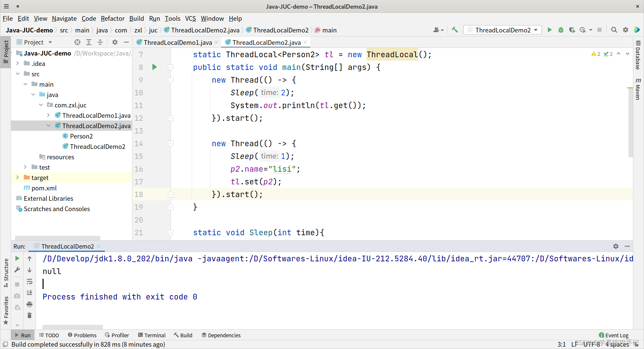
Task: Collapse all in Project panel
Action: coord(100,42)
